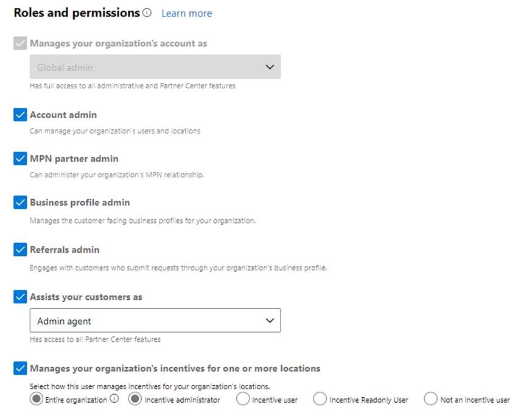The width and height of the screenshot is (532, 410).
Task: Toggle Business profile admin checkbox
Action: 20,202
